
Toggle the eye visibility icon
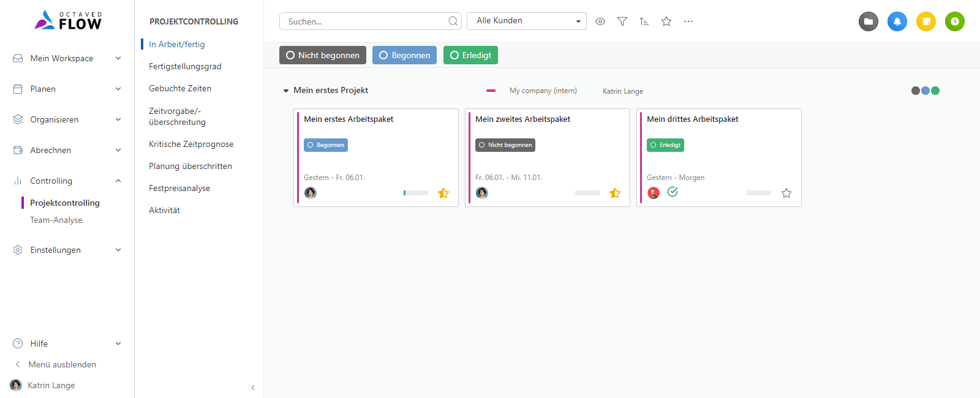click(600, 21)
